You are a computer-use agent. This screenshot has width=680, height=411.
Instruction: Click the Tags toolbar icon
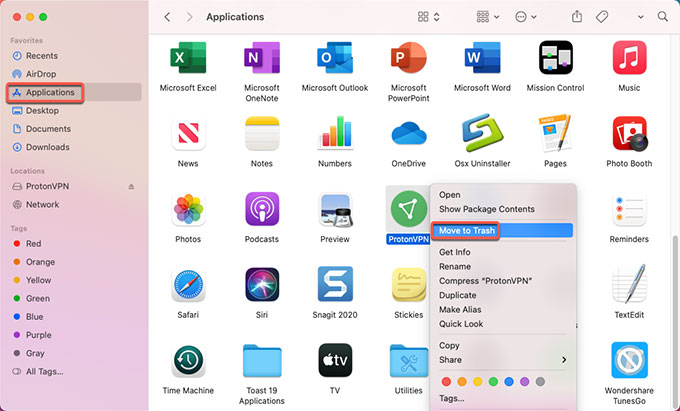(603, 17)
